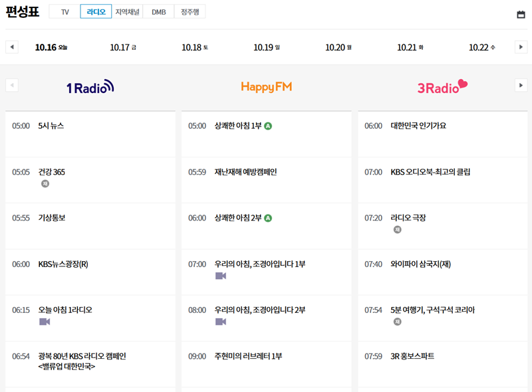Show previous radio channels with left arrow
The image size is (532, 392).
click(x=12, y=86)
